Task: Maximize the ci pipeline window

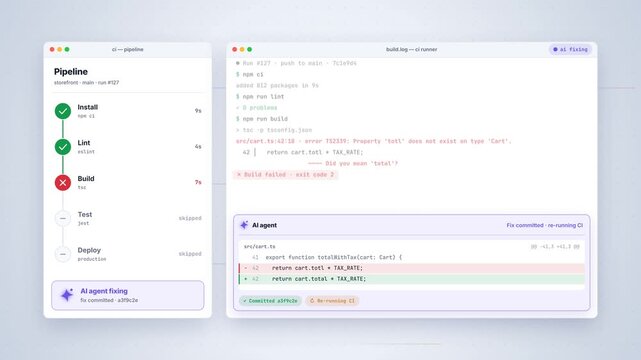Action: click(x=67, y=49)
